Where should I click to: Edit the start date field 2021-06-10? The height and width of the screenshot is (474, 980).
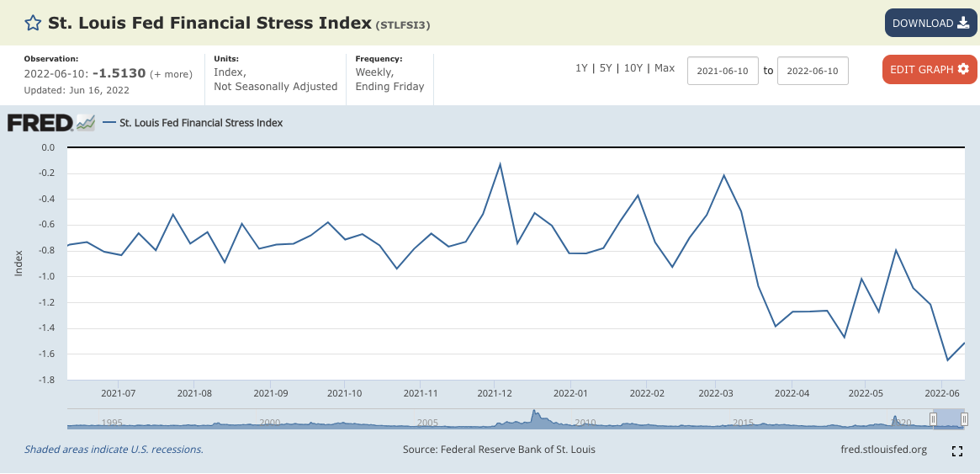723,71
